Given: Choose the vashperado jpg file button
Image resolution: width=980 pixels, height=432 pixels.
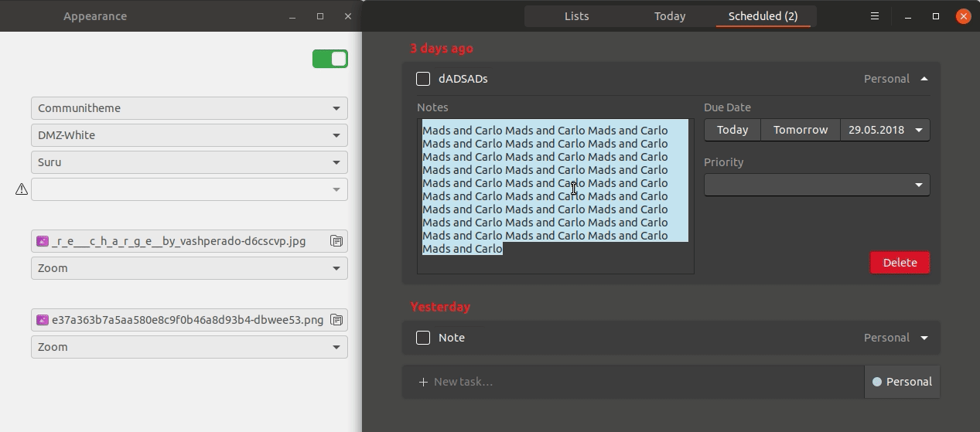Looking at the screenshot, I should (190, 241).
